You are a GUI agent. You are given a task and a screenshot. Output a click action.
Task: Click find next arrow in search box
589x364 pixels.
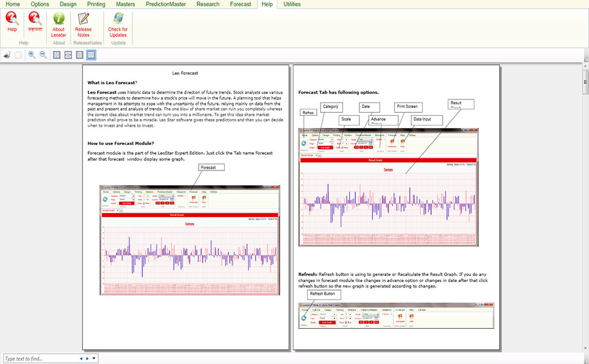click(x=87, y=359)
